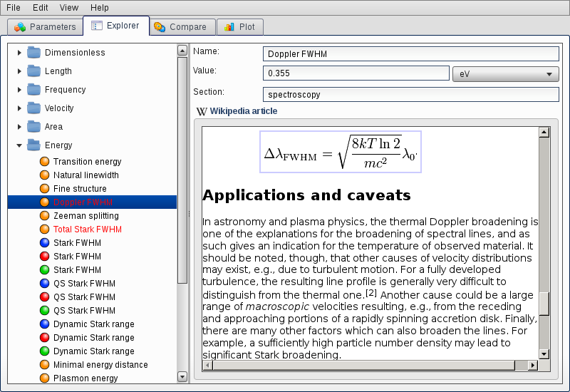Open the File menu

click(14, 8)
